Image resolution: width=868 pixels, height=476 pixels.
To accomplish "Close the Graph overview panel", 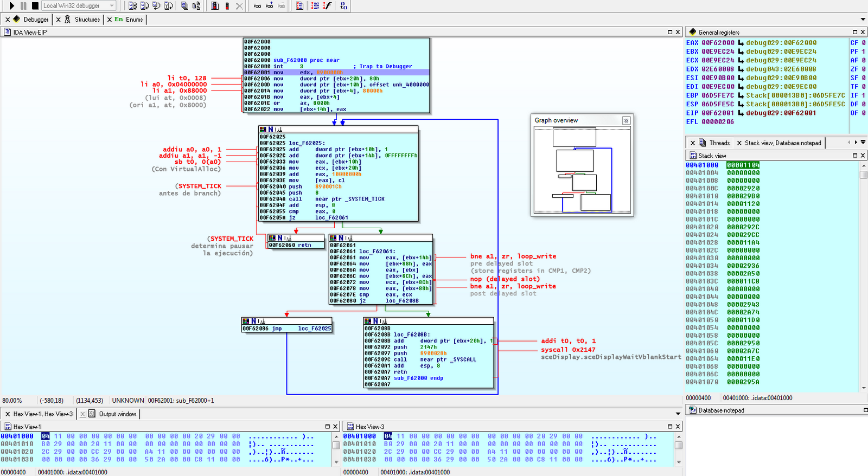I will point(626,120).
